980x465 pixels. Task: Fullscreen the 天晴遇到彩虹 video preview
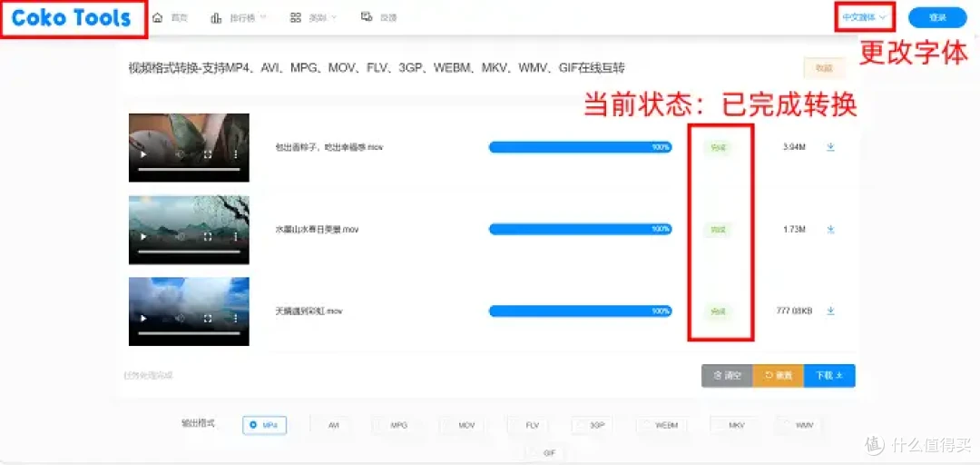[208, 319]
